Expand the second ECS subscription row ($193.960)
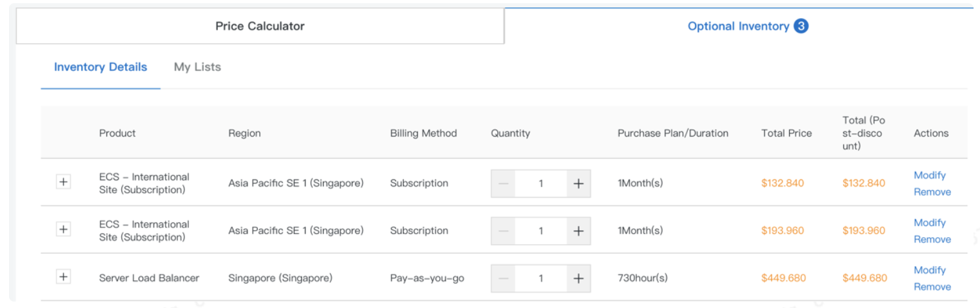The image size is (980, 308). 63,229
